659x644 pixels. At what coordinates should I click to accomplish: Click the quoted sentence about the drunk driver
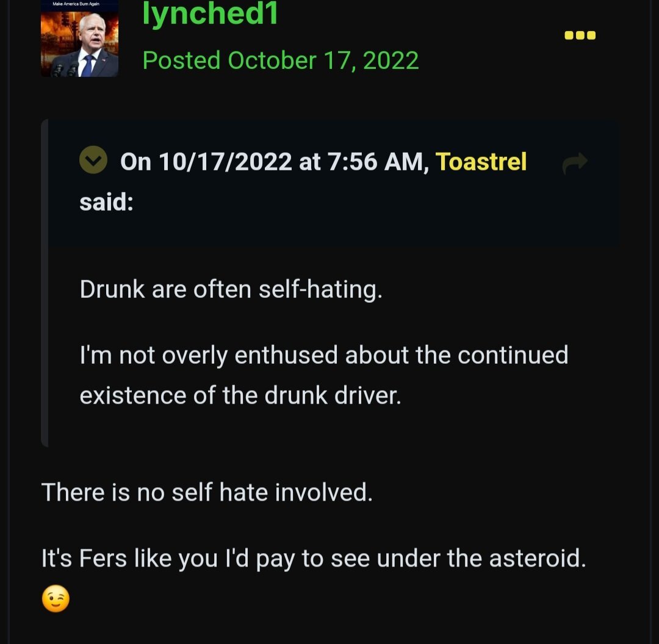click(323, 375)
